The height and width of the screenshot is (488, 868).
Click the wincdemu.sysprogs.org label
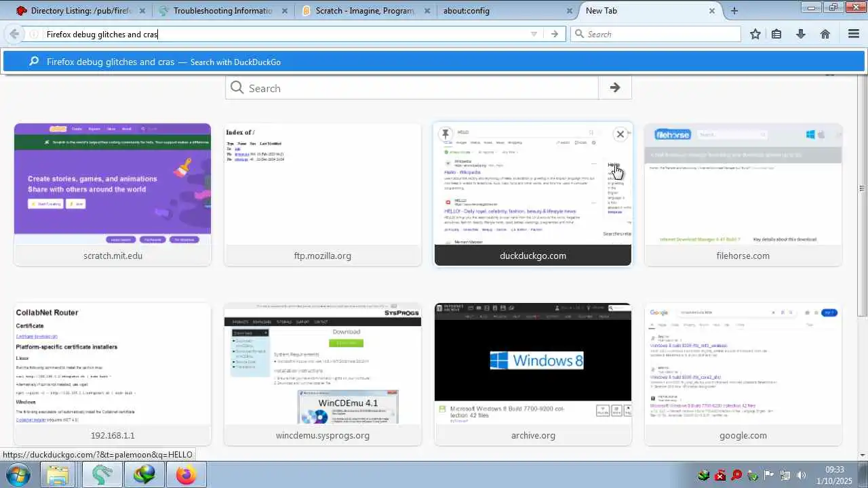coord(323,435)
